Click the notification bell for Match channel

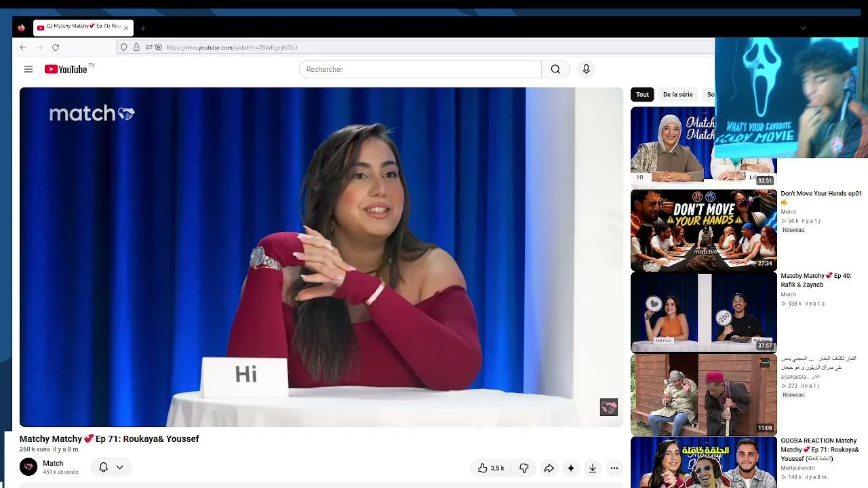(x=104, y=467)
